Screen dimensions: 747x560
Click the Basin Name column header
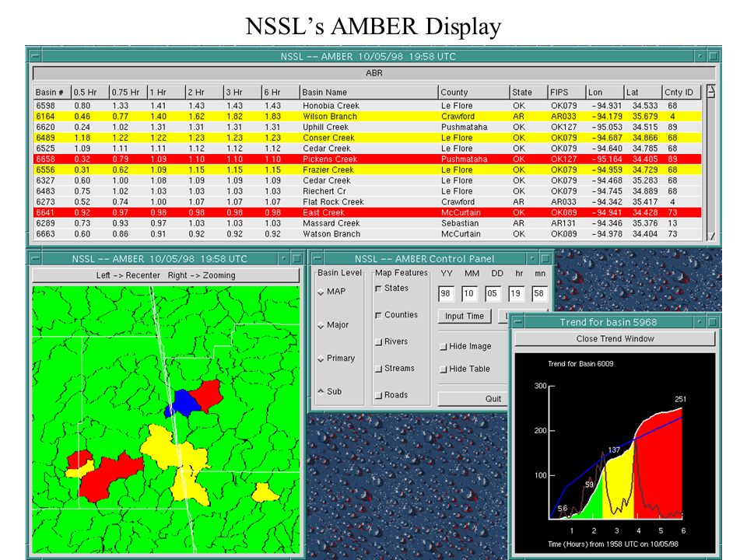tap(369, 93)
